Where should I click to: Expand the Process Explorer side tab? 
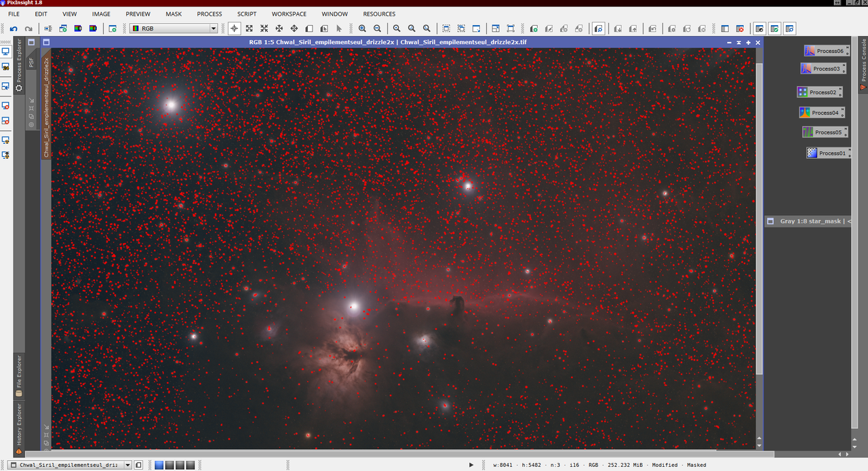pos(19,66)
